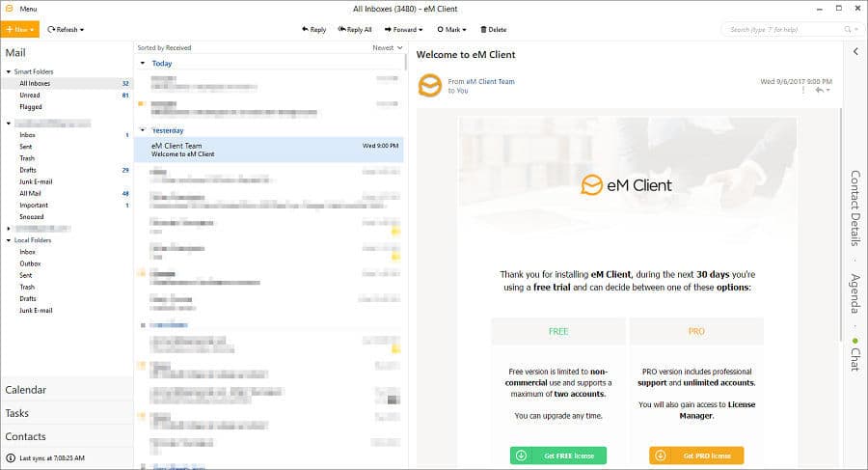This screenshot has width=868, height=470.
Task: Click the eM Client Team sender avatar
Action: pyautogui.click(x=429, y=85)
